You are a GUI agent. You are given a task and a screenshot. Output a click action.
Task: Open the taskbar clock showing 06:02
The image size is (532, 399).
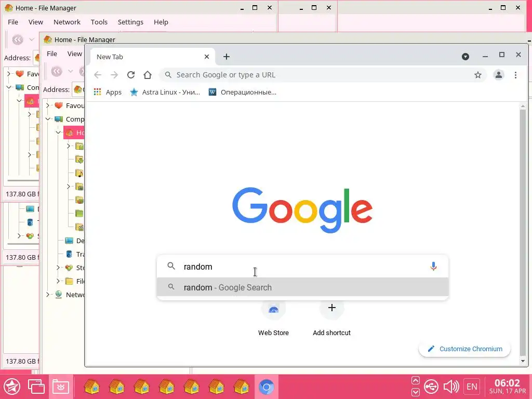coord(507,387)
